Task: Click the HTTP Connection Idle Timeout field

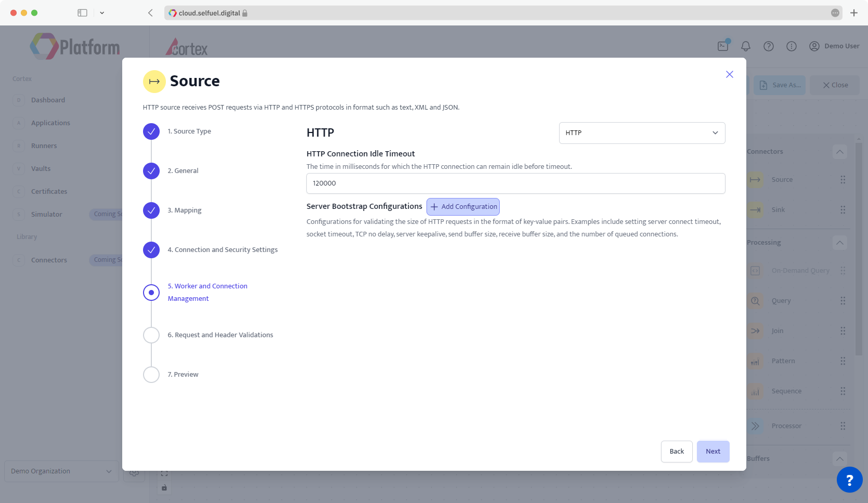Action: point(515,183)
